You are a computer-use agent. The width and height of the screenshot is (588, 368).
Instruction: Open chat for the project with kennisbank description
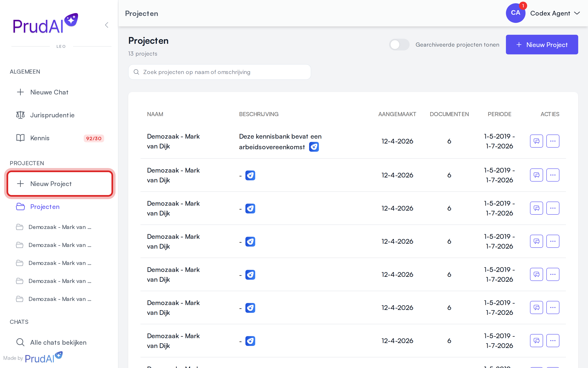coord(536,141)
